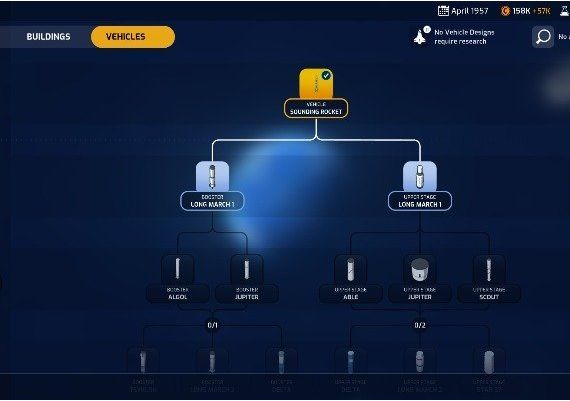Click 'No Vehicle Designs require research' text
The image size is (570, 401).
point(464,37)
